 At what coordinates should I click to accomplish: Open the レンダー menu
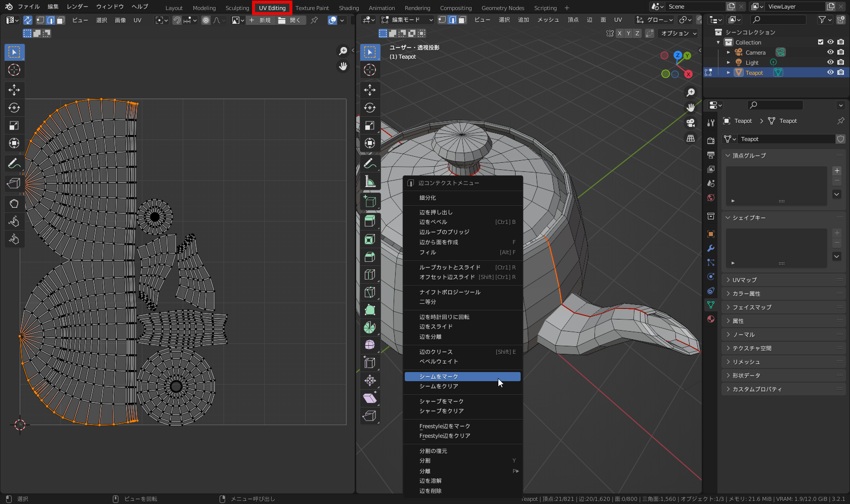(77, 7)
